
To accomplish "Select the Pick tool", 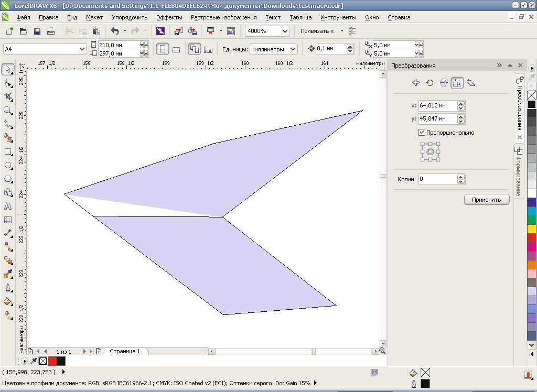I will coord(8,69).
